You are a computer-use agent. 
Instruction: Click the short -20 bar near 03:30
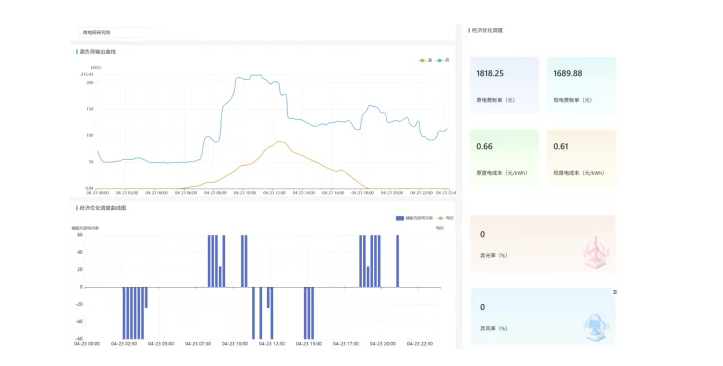[146, 298]
